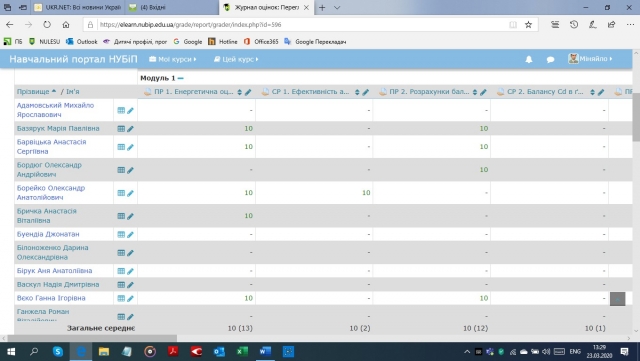The width and height of the screenshot is (640, 361).
Task: Switch to (4) Вхідні browser tab
Action: tap(171, 7)
